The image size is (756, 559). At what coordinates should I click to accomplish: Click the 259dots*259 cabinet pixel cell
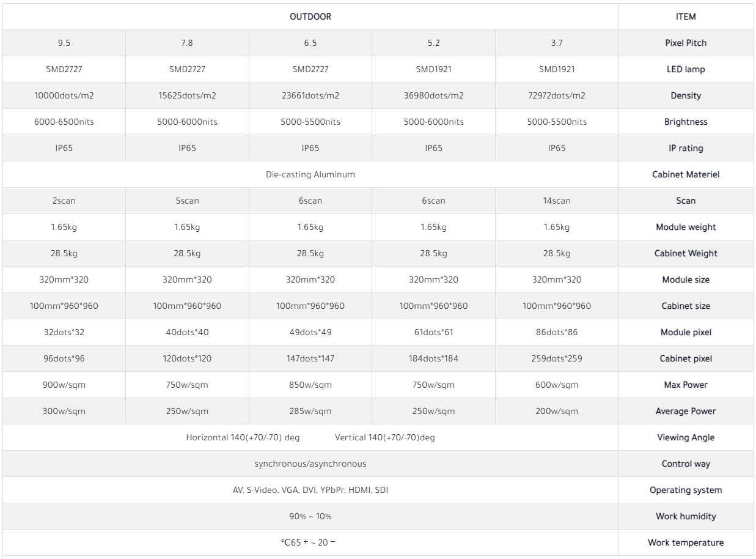click(557, 359)
